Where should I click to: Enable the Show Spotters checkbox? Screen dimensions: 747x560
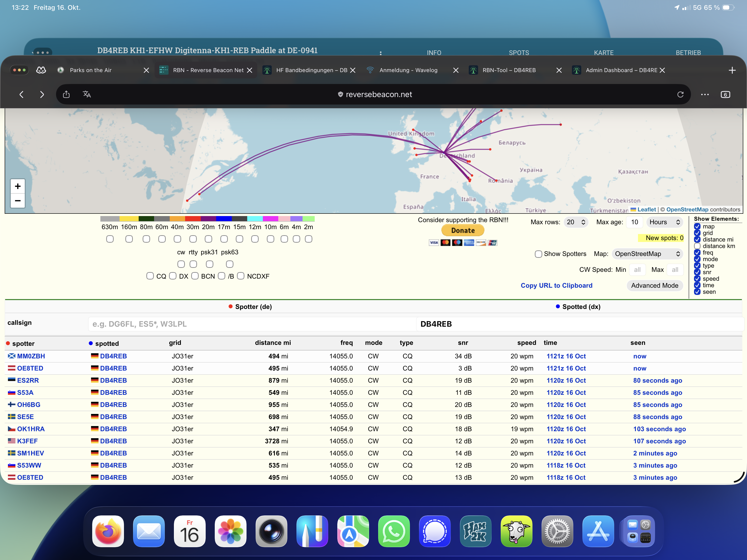tap(539, 254)
